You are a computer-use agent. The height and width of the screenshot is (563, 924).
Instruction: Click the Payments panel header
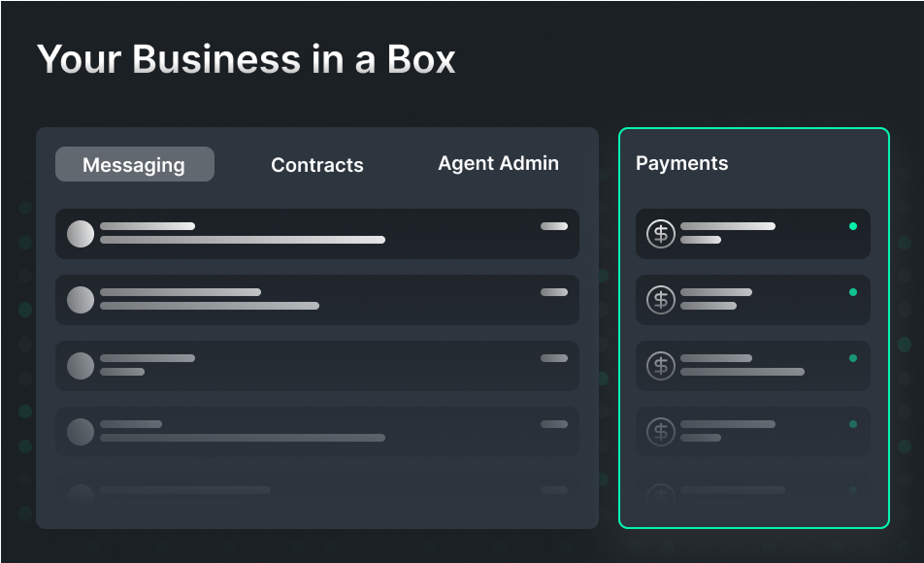[x=682, y=163]
